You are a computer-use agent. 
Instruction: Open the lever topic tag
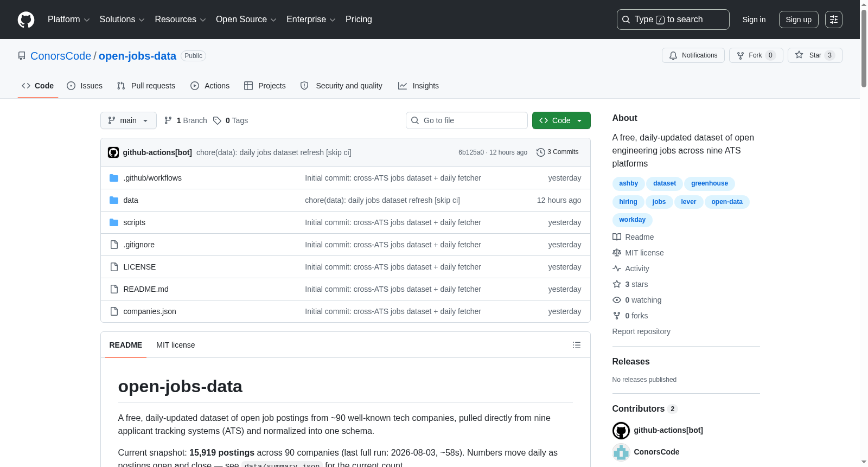point(688,202)
